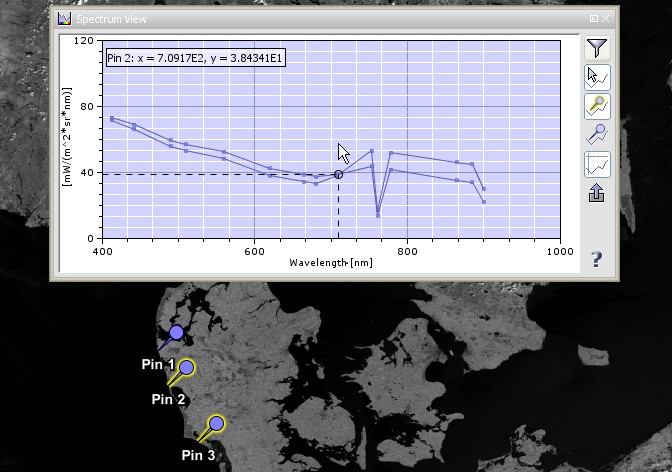This screenshot has height=472, width=672.
Task: Click the spectrum dip point near 760 nm
Action: click(378, 215)
